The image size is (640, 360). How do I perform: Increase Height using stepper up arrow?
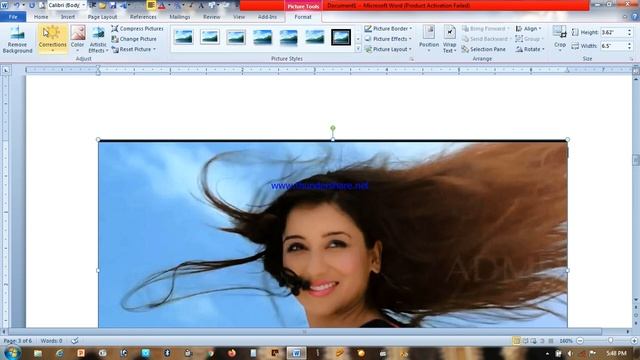point(629,30)
